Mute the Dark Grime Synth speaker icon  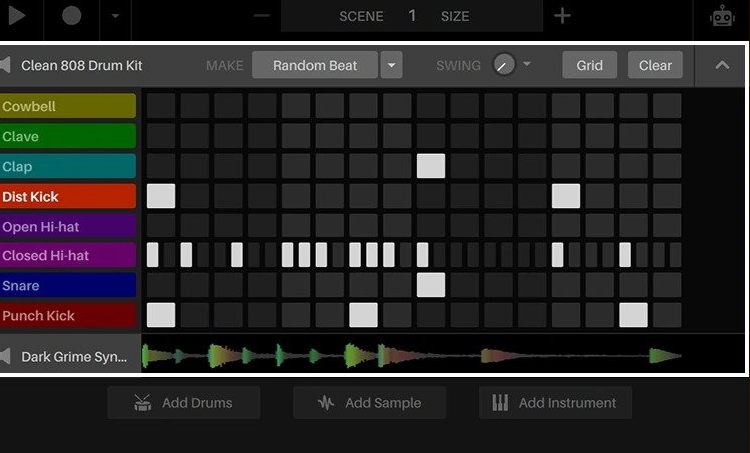point(5,356)
